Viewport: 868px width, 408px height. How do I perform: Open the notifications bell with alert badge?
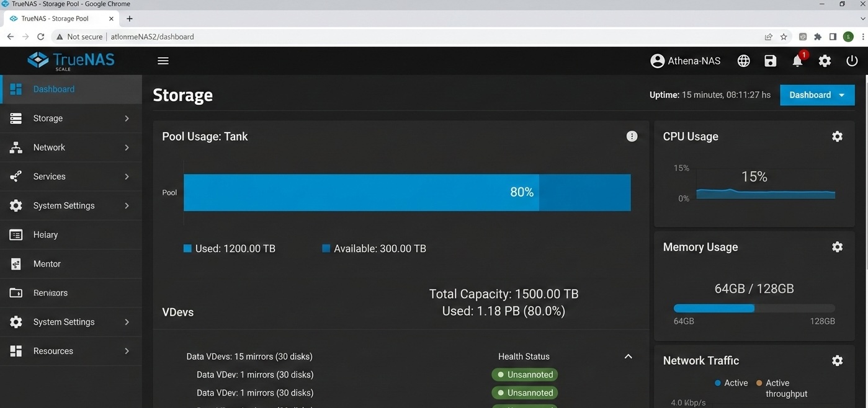[797, 60]
